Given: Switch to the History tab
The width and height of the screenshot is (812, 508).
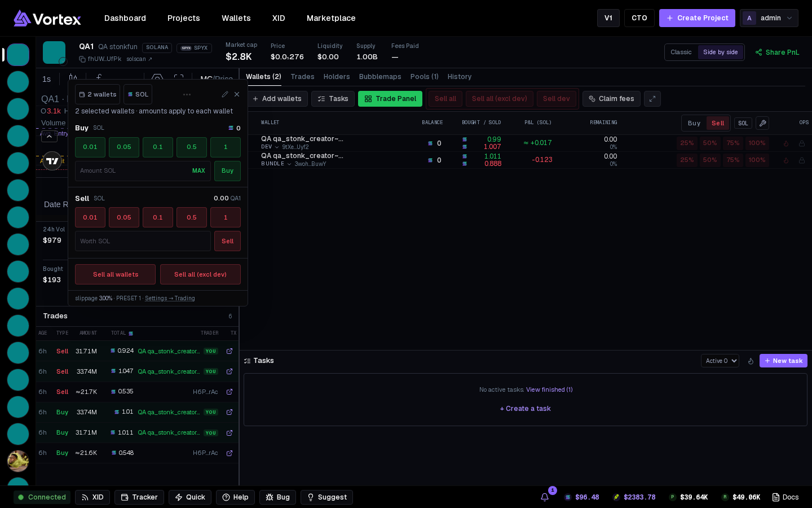Looking at the screenshot, I should coord(460,77).
